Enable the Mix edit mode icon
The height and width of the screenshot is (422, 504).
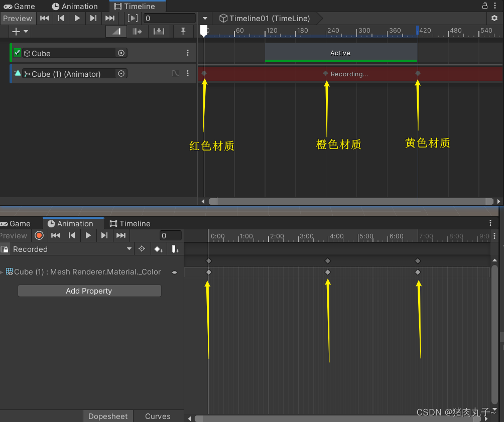(116, 32)
